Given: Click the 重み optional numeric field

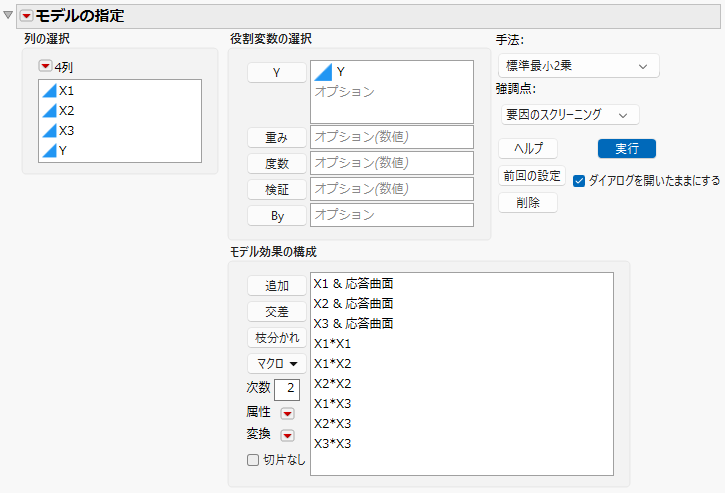Looking at the screenshot, I should coord(392,137).
